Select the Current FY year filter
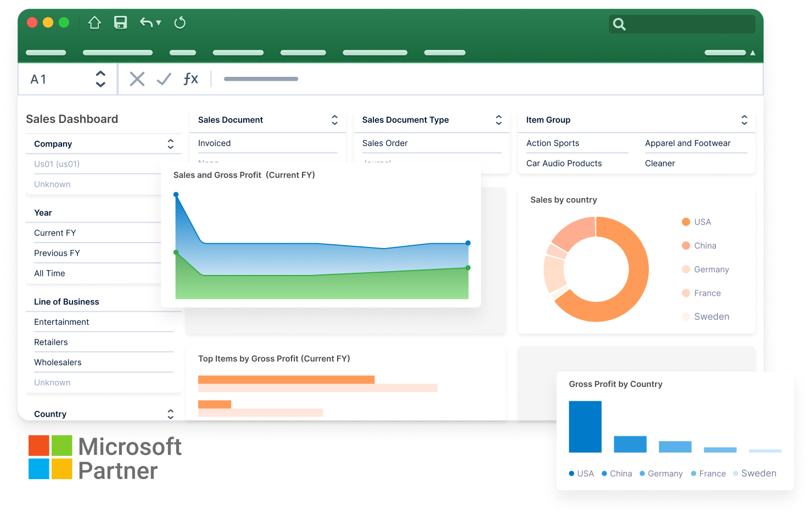This screenshot has width=812, height=517. pyautogui.click(x=55, y=233)
